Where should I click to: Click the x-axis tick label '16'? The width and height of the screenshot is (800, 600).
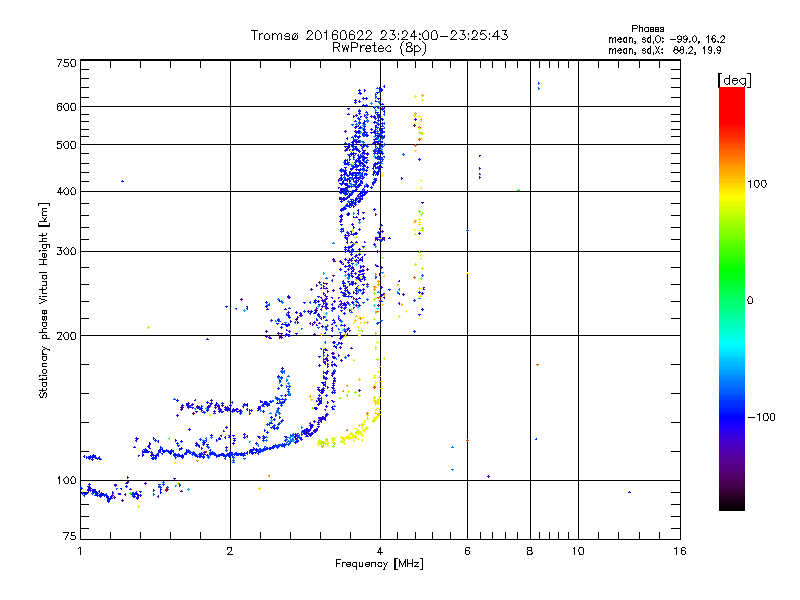click(680, 551)
